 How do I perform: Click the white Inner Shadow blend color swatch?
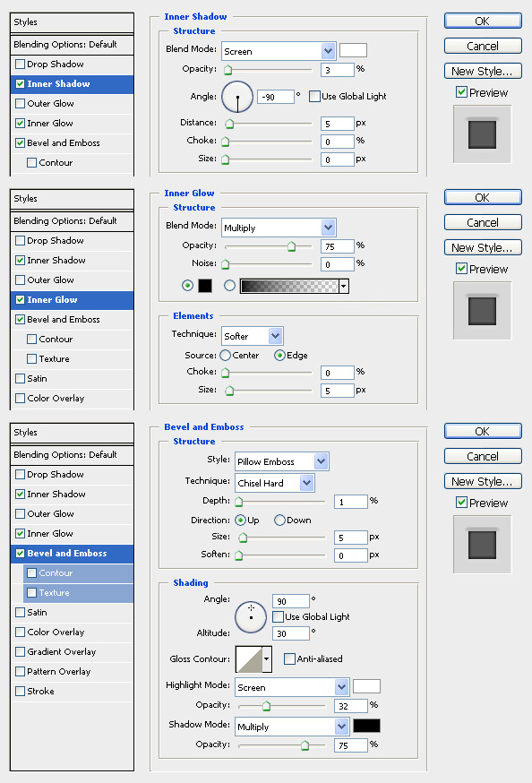(x=354, y=50)
